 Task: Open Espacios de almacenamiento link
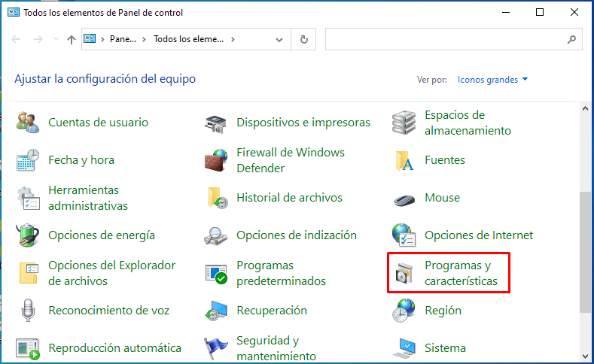point(468,123)
